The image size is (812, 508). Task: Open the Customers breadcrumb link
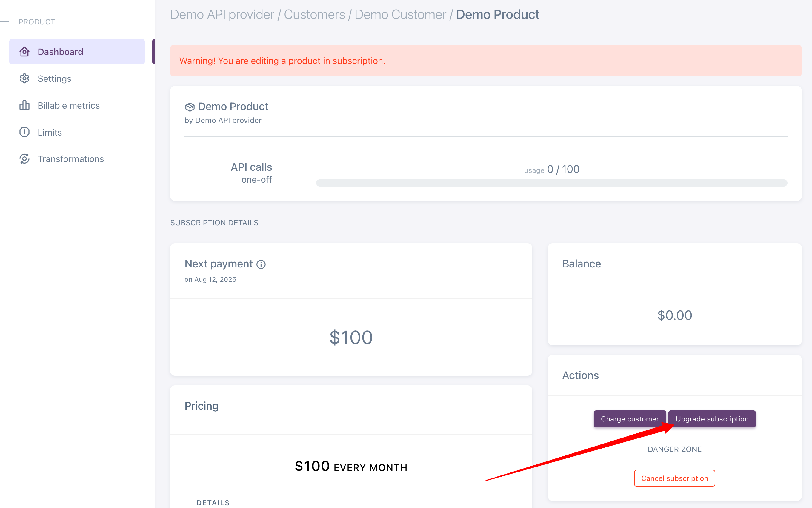tap(314, 15)
